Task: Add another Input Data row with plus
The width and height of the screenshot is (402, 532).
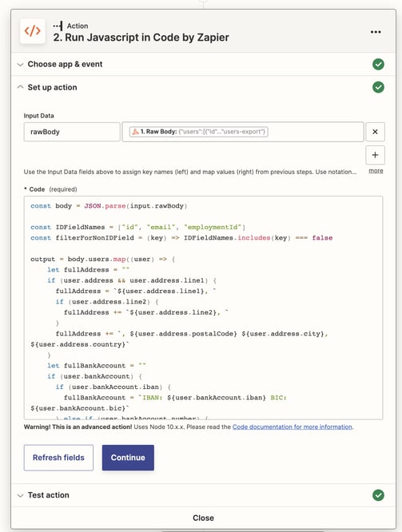Action: click(375, 155)
